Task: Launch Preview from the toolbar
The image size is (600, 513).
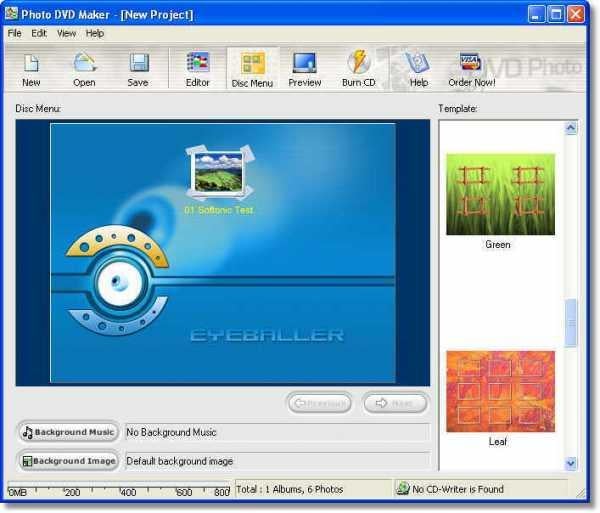Action: [x=305, y=63]
